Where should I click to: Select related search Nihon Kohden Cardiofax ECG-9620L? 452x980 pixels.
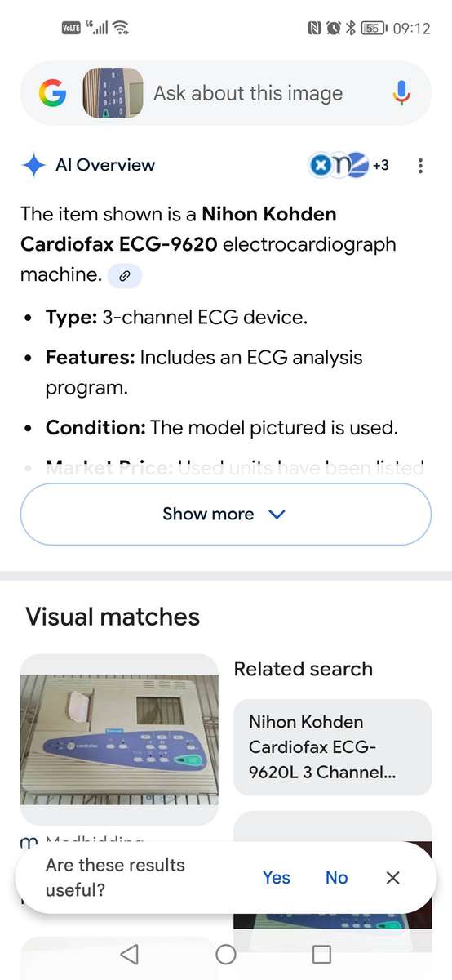pos(333,746)
